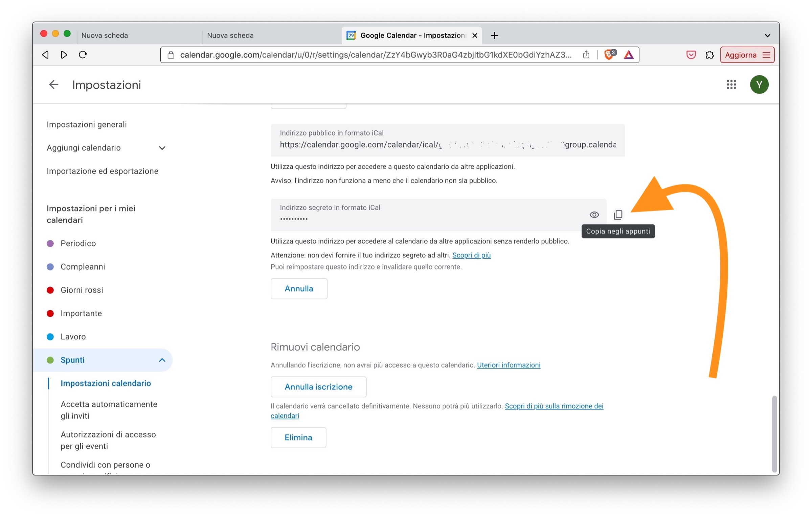812x518 pixels.
Task: Open Impostazioni generali in sidebar
Action: 87,124
